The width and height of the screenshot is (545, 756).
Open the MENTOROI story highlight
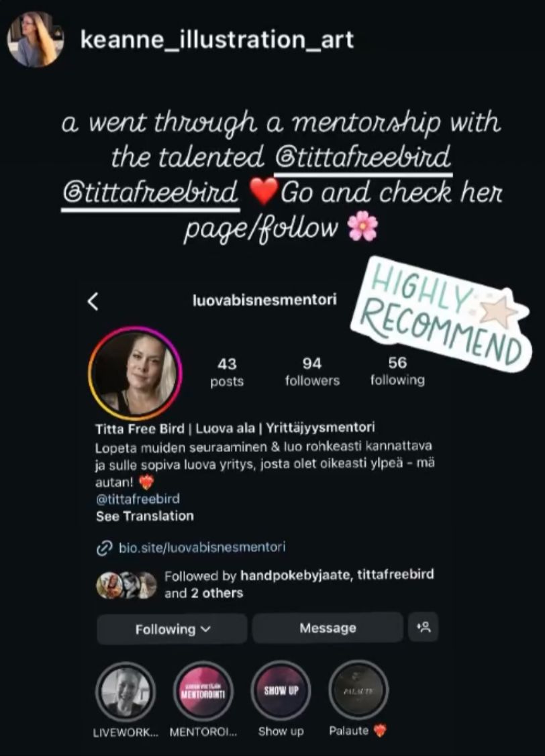coord(203,692)
